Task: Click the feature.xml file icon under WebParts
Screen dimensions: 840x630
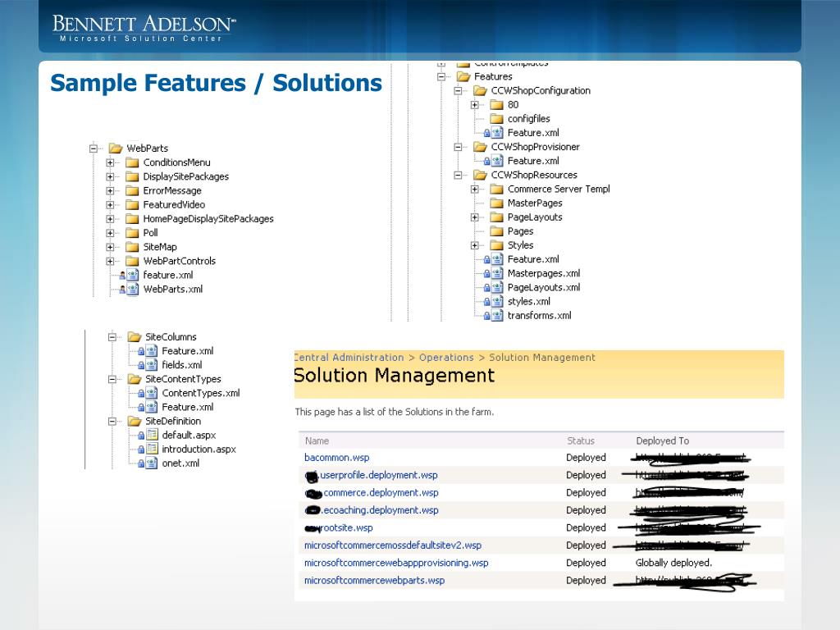Action: (x=132, y=275)
